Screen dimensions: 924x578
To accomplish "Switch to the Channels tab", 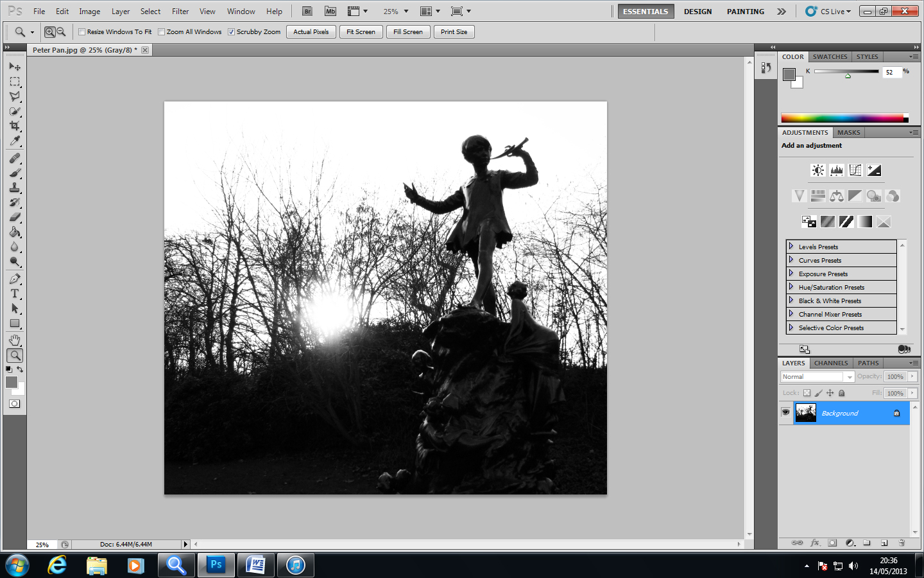I will click(831, 363).
